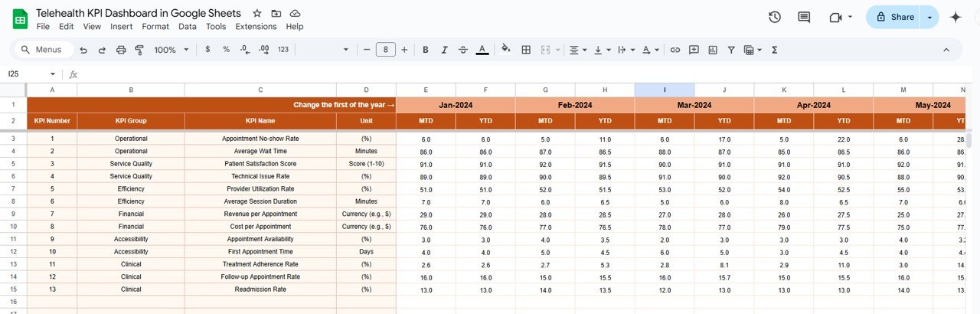The width and height of the screenshot is (980, 314).
Task: Click the Share button
Action: [x=894, y=17]
